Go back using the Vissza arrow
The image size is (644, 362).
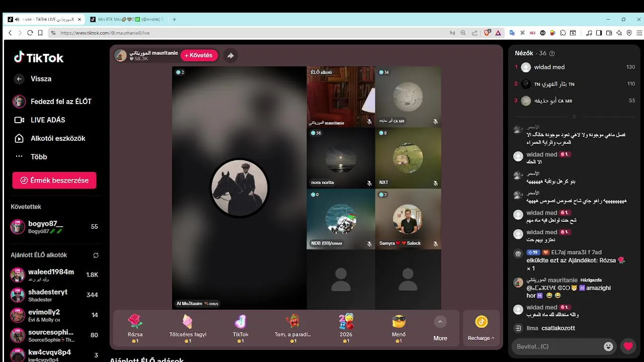pyautogui.click(x=19, y=79)
